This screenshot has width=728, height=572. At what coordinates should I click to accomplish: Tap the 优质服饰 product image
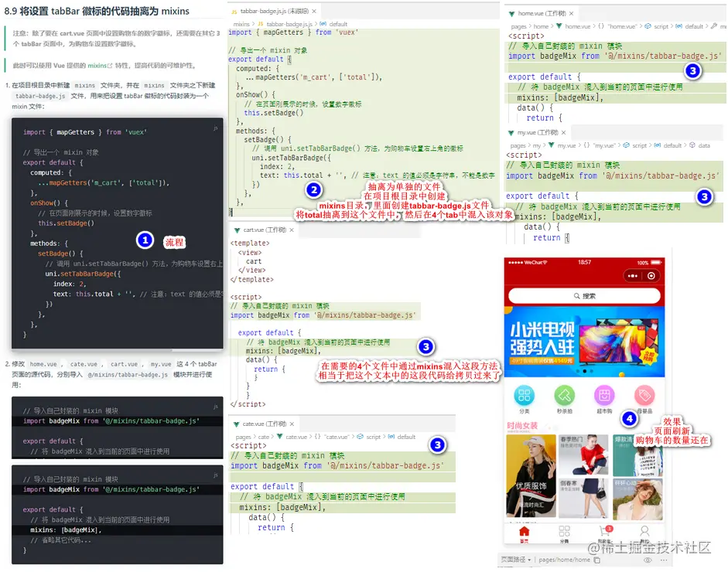click(531, 476)
